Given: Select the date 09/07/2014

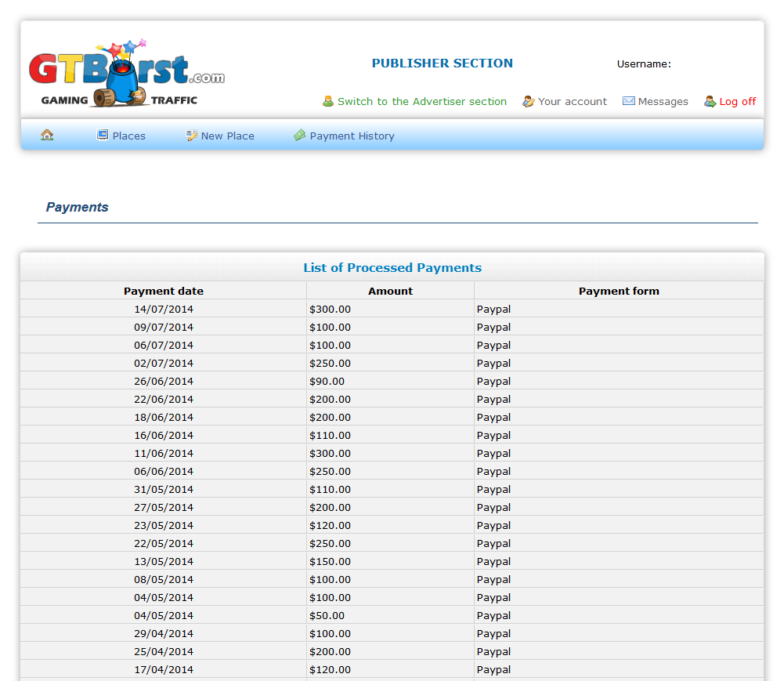Looking at the screenshot, I should [164, 328].
